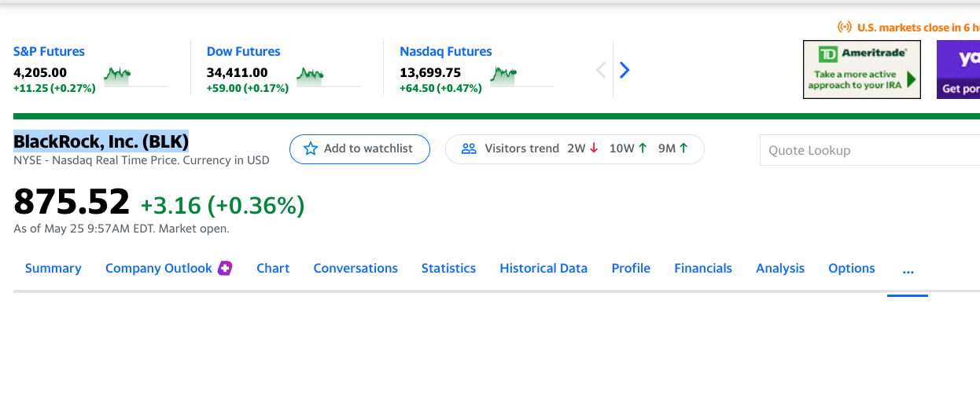Viewport: 980px width, 414px height.
Task: Open the Dow Futures link
Action: (243, 51)
